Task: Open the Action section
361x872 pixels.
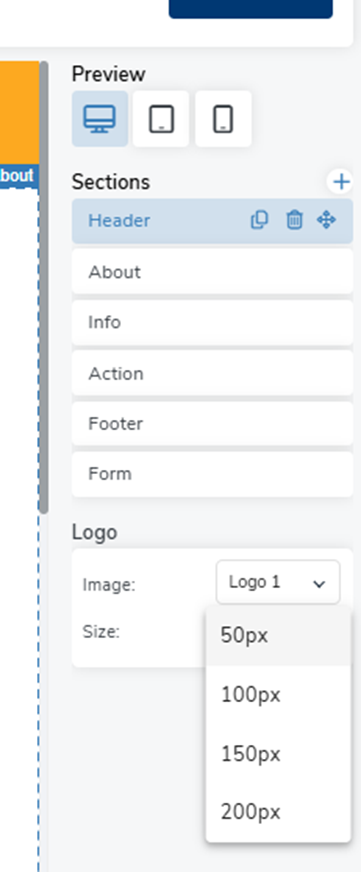Action: (x=212, y=373)
